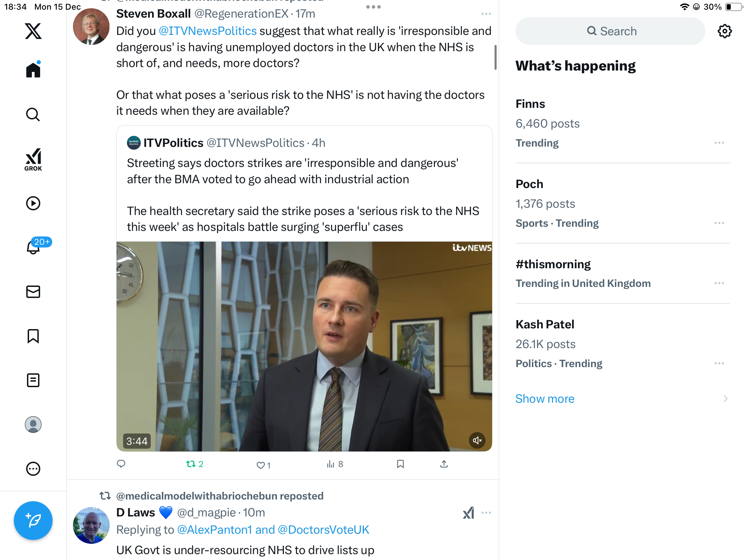747x560 pixels.
Task: Unmute the ITV News video
Action: [x=477, y=440]
